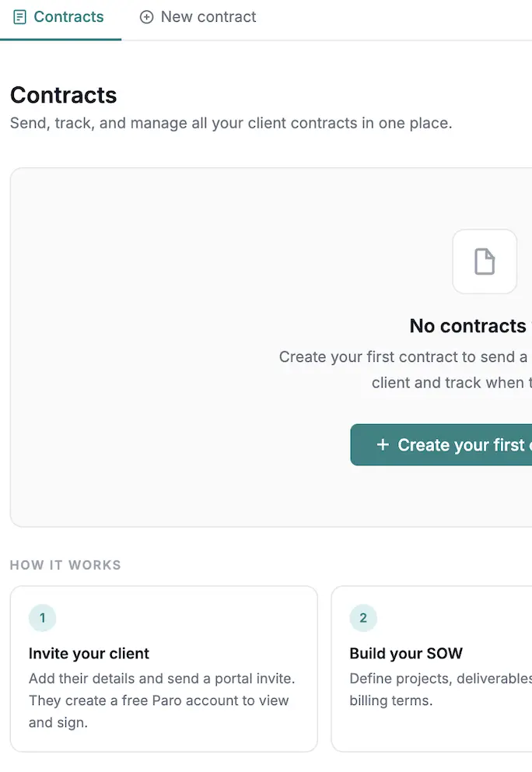The width and height of the screenshot is (532, 772).
Task: Select the step 1 circle badge
Action: 42,618
